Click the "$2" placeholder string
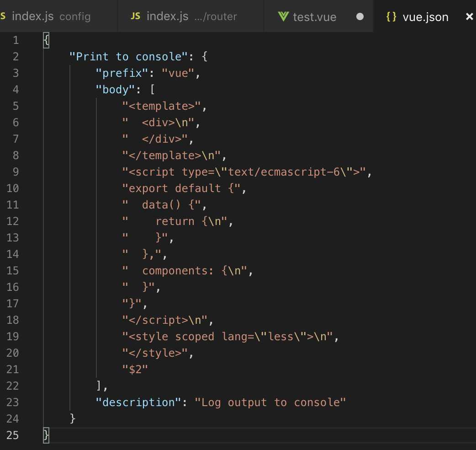The height and width of the screenshot is (450, 476). coord(135,369)
